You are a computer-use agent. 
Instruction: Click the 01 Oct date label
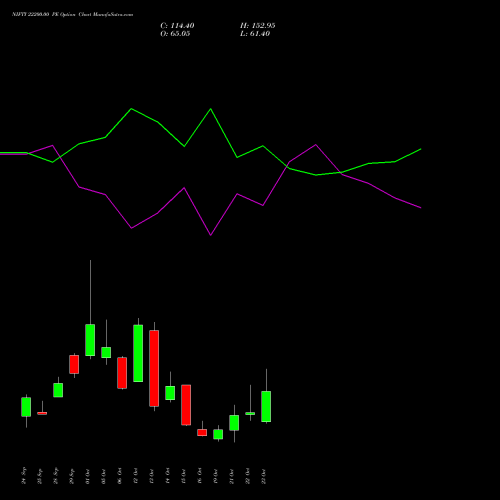pos(88,476)
